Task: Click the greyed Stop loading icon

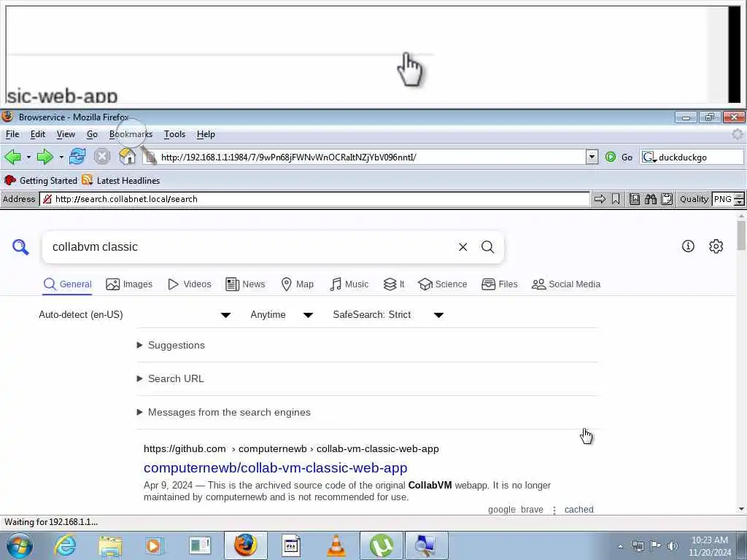Action: coord(102,157)
